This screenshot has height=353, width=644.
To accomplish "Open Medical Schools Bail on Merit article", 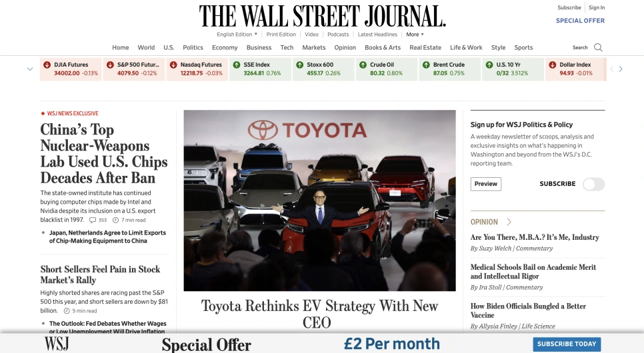I will (x=533, y=272).
